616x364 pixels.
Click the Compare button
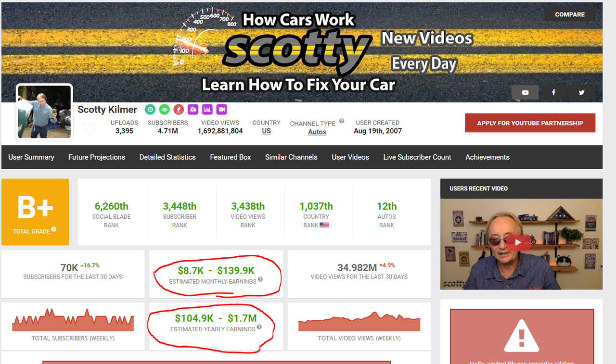point(570,14)
